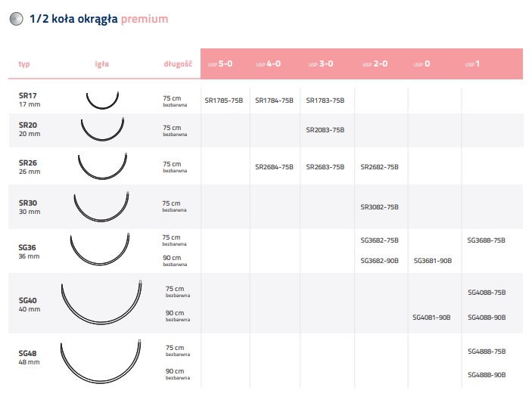The image size is (532, 412).
Task: Click the SR20 needle illustration
Action: click(101, 130)
